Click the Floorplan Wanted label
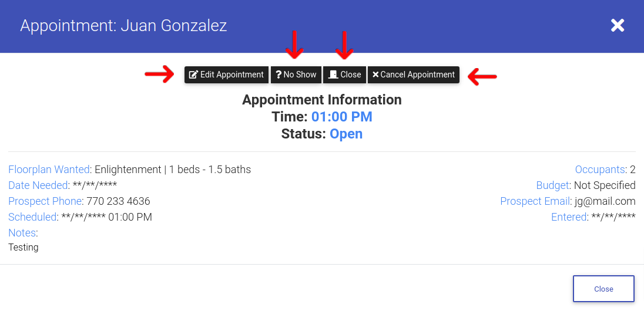The image size is (644, 311). [49, 170]
